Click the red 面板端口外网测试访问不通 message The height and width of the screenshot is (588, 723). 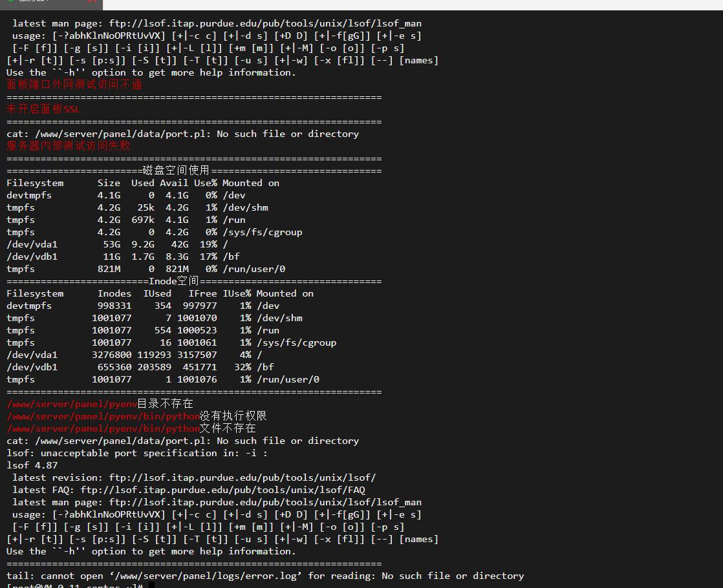74,85
